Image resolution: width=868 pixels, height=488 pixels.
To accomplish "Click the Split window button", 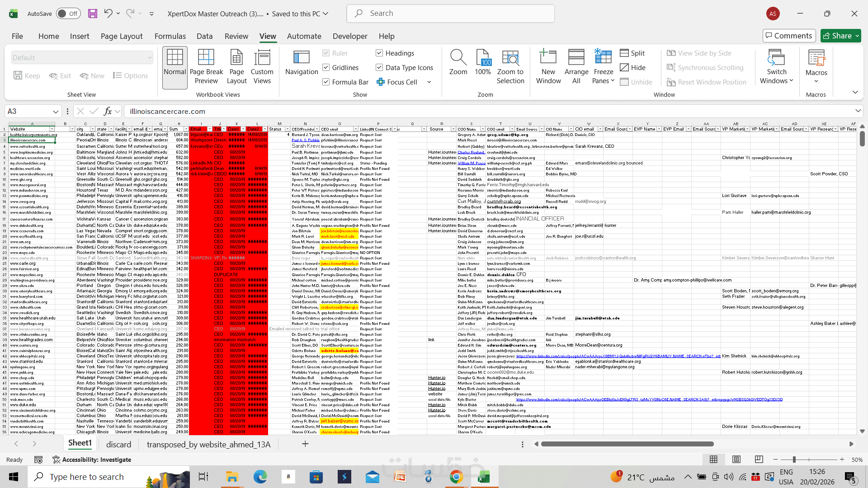I will 632,53.
